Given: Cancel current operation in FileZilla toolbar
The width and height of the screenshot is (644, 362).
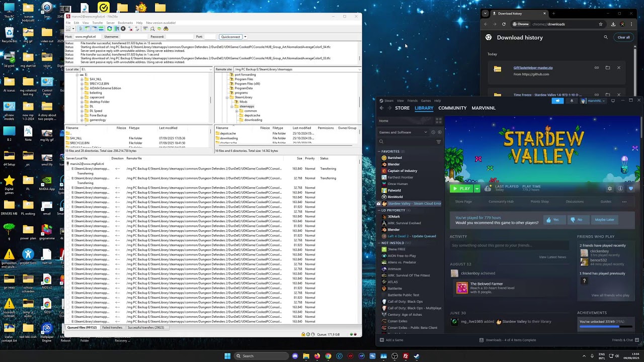Looking at the screenshot, I should 123,29.
